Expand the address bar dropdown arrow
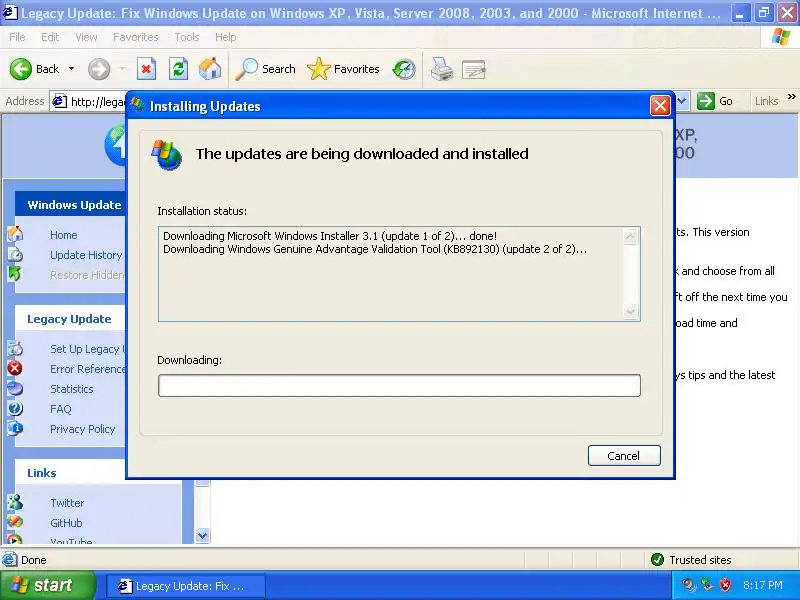800x600 pixels. [x=683, y=101]
